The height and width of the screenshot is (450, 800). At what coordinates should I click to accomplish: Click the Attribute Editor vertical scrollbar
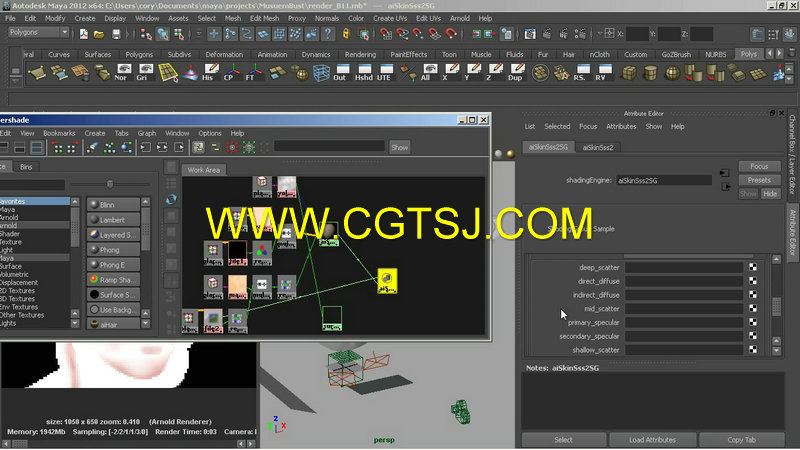click(x=777, y=305)
